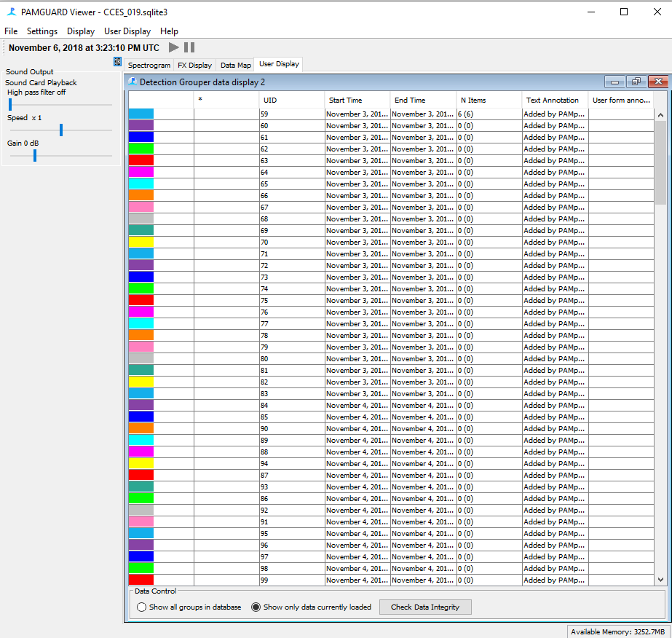Click the color swatch for UID 63
Screen dimensions: 672x638
point(141,160)
